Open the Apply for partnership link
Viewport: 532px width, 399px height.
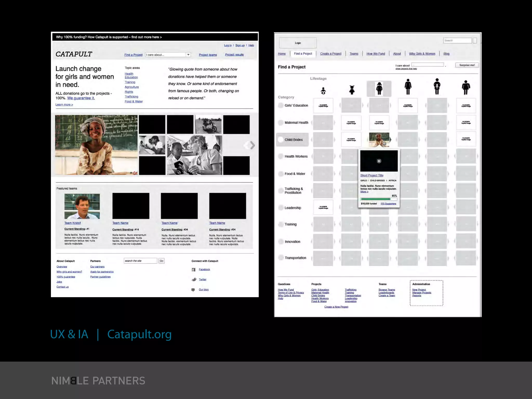point(102,272)
